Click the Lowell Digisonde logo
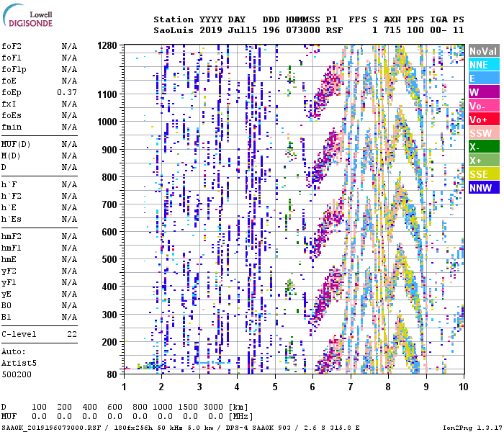The image size is (504, 432). 27,15
